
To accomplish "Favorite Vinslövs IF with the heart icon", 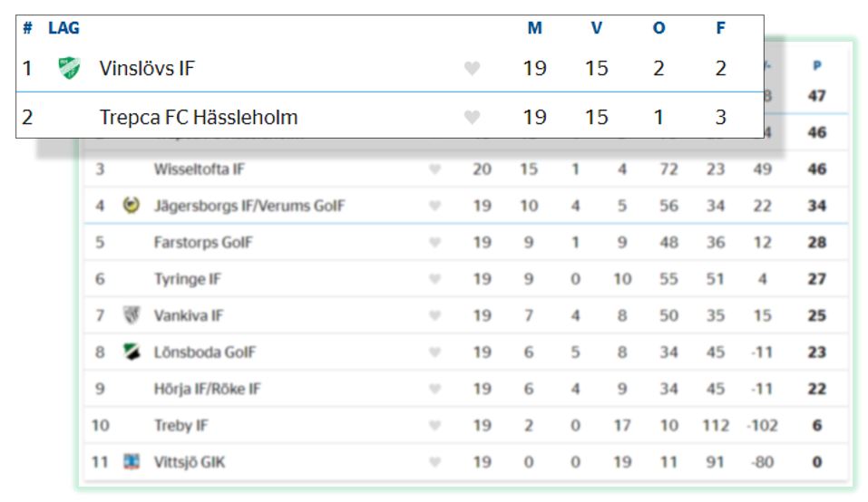I will coord(472,69).
